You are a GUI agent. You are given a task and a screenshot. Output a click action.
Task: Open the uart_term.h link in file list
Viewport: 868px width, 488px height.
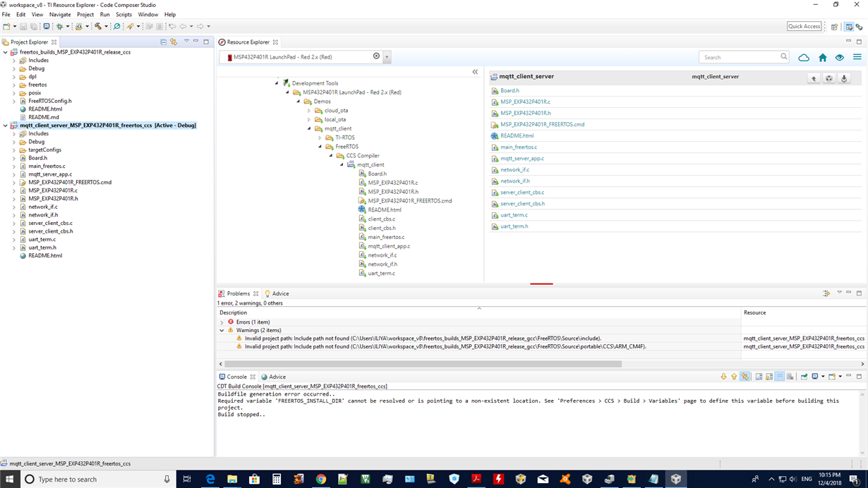(x=514, y=226)
